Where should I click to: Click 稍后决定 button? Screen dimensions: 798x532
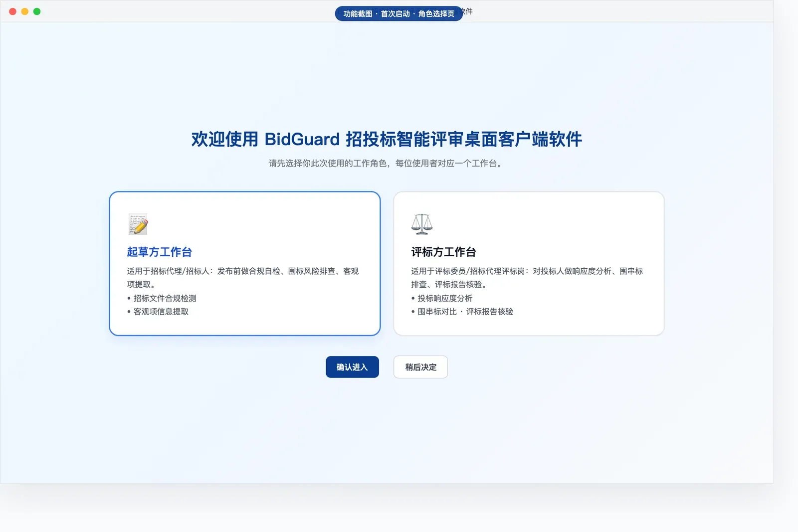[420, 367]
